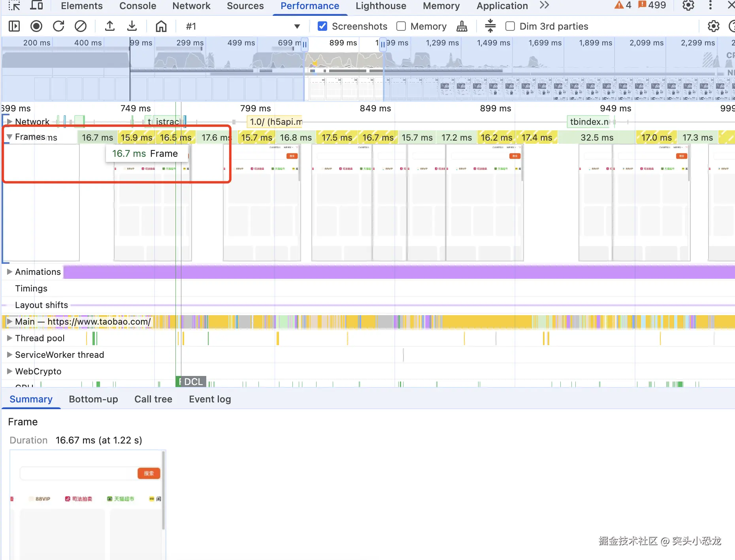This screenshot has height=560, width=735.
Task: Close the DevTools panel
Action: pos(731,6)
